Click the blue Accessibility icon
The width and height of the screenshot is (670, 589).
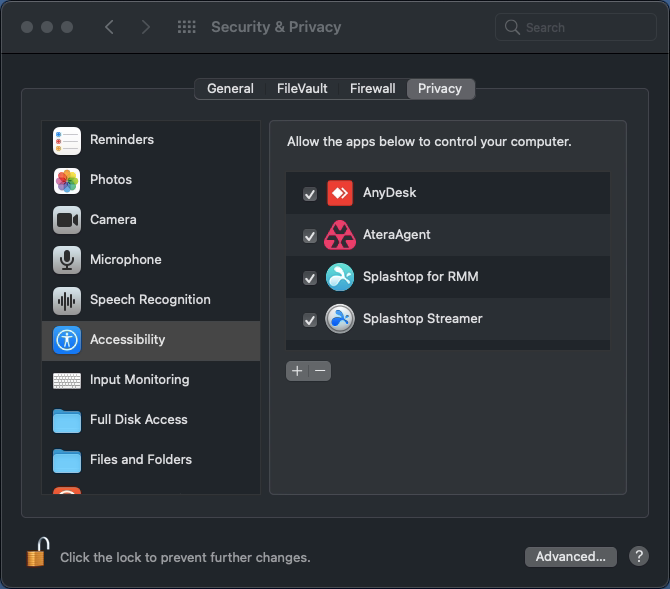[67, 340]
